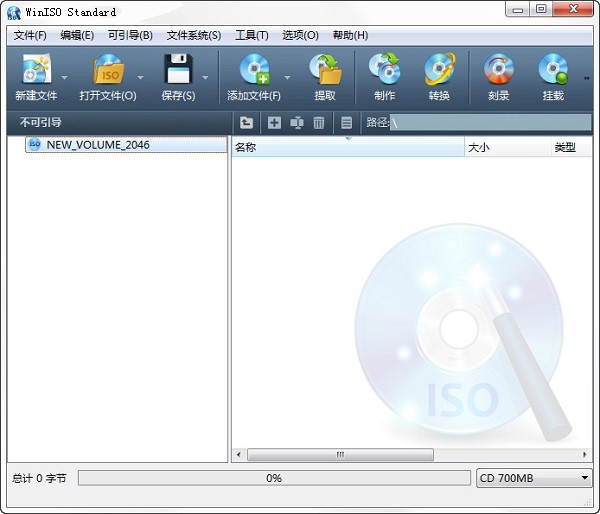
Task: Close the WinISO Standard window
Action: (x=574, y=9)
